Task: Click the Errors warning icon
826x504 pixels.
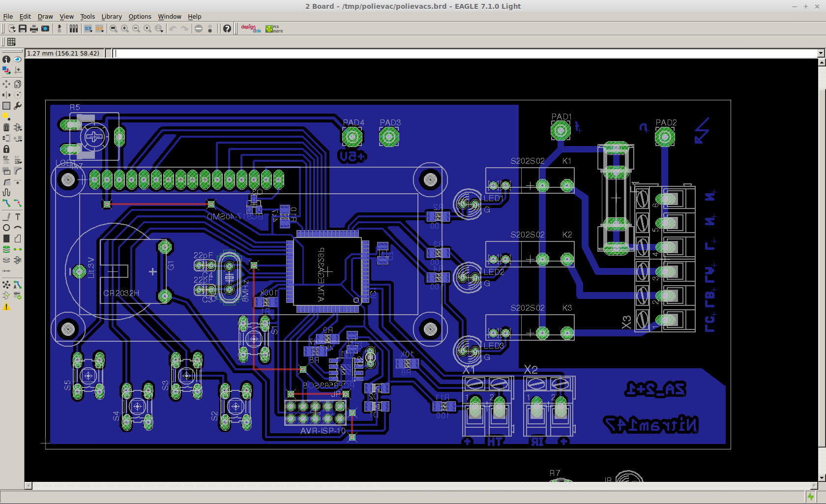Action: 6,307
